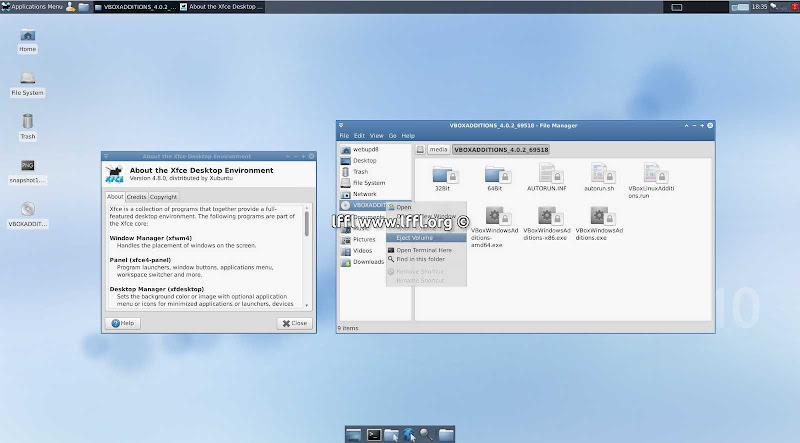
Task: Open the View menu in File Manager
Action: click(376, 135)
